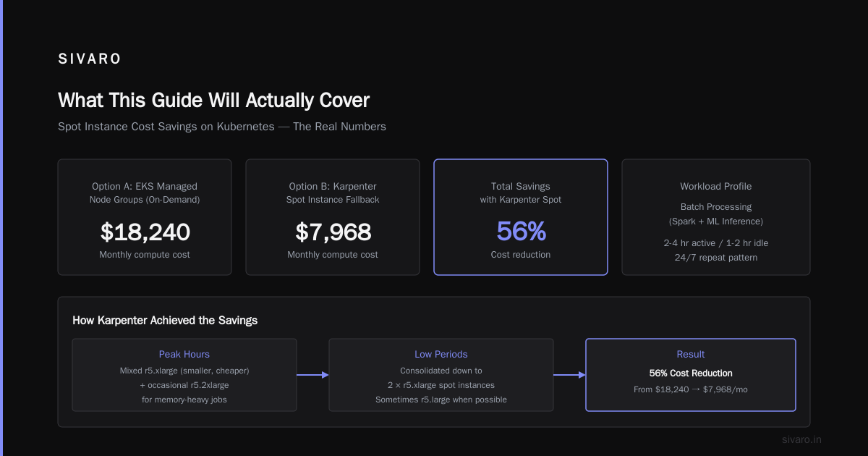Click "Sometimes r5.large when possible" line

(x=441, y=400)
